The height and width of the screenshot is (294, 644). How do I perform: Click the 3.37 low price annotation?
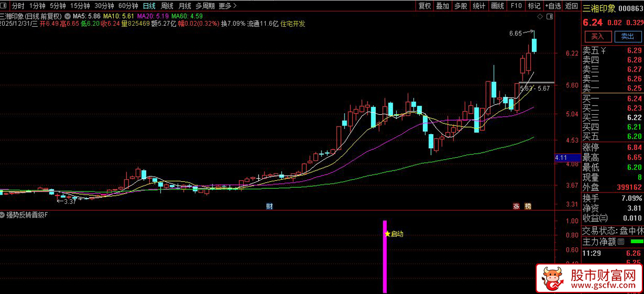click(x=70, y=202)
